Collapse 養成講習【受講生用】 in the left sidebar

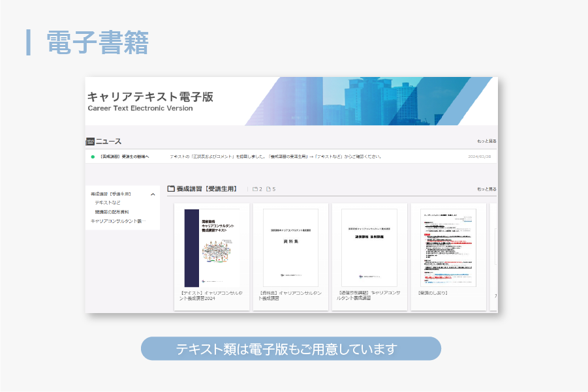(x=153, y=194)
